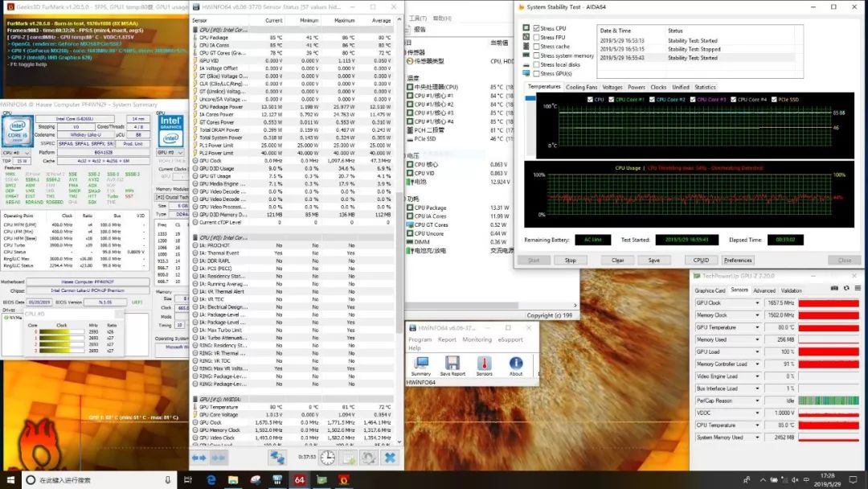
Task: Click the Save Report floppy icon
Action: 452,364
